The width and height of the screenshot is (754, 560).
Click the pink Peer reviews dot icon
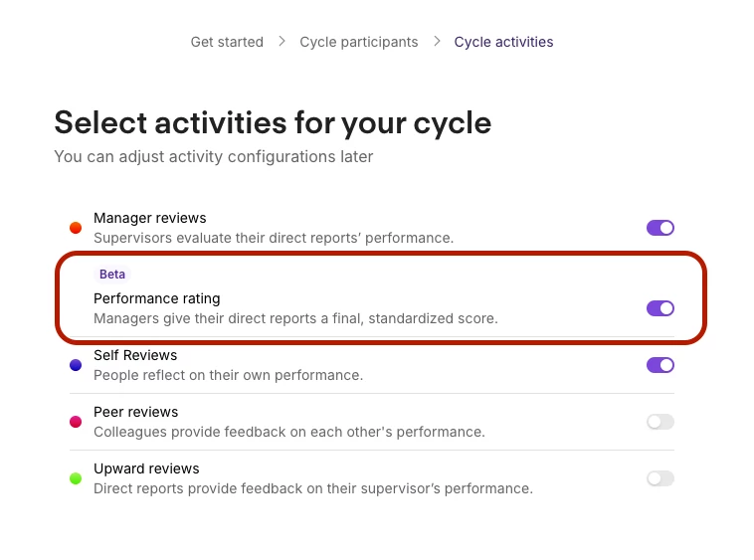76,422
